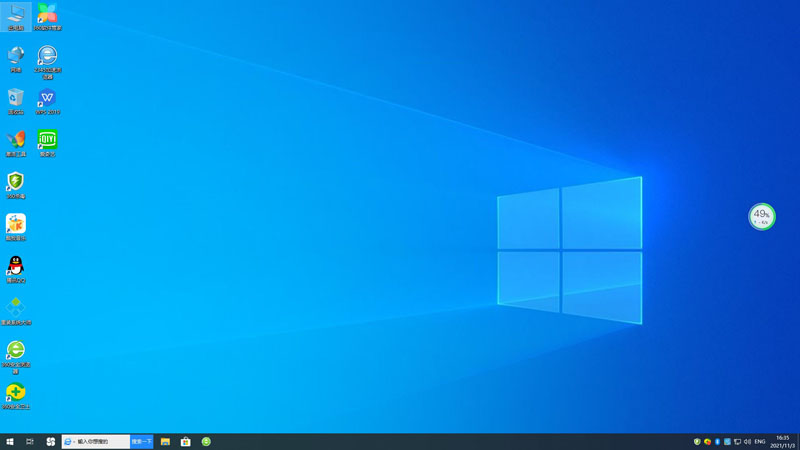800x450 pixels.
Task: Open the Network desktop icon
Action: click(x=16, y=56)
